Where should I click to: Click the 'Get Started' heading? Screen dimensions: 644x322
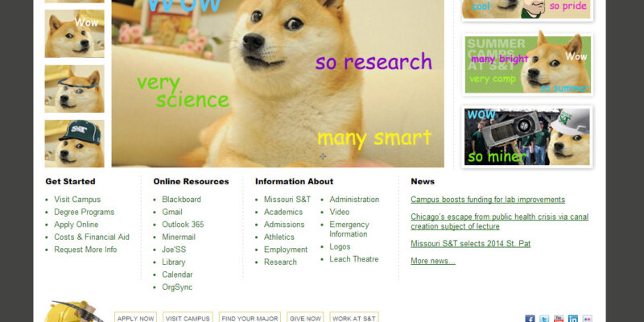coord(70,182)
